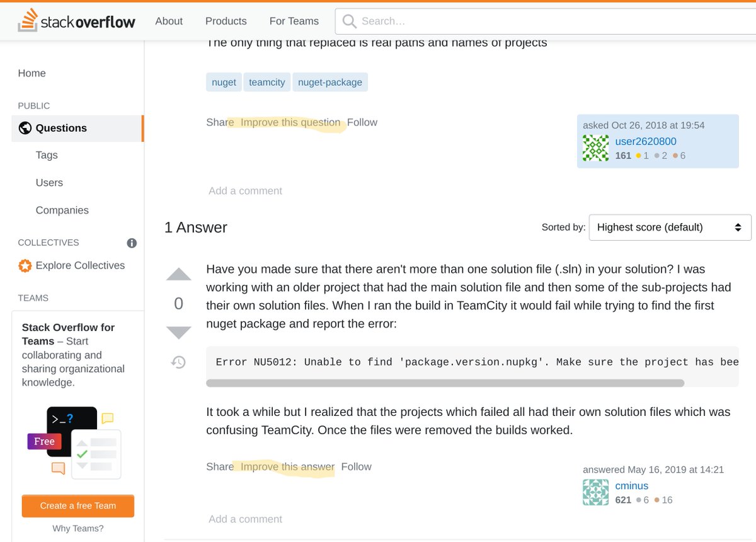Click the nuget-package tag
Viewport: 756px width, 542px height.
pyautogui.click(x=330, y=82)
